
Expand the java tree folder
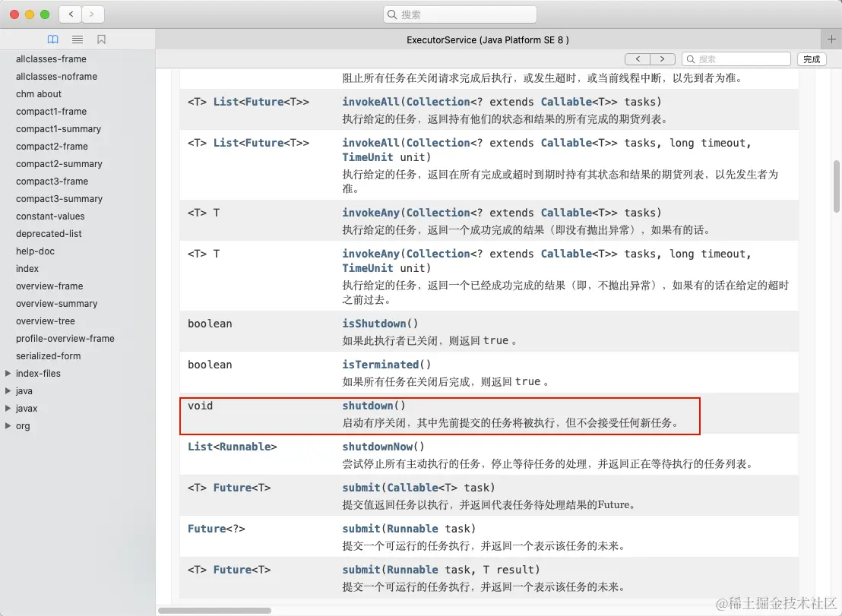(8, 390)
